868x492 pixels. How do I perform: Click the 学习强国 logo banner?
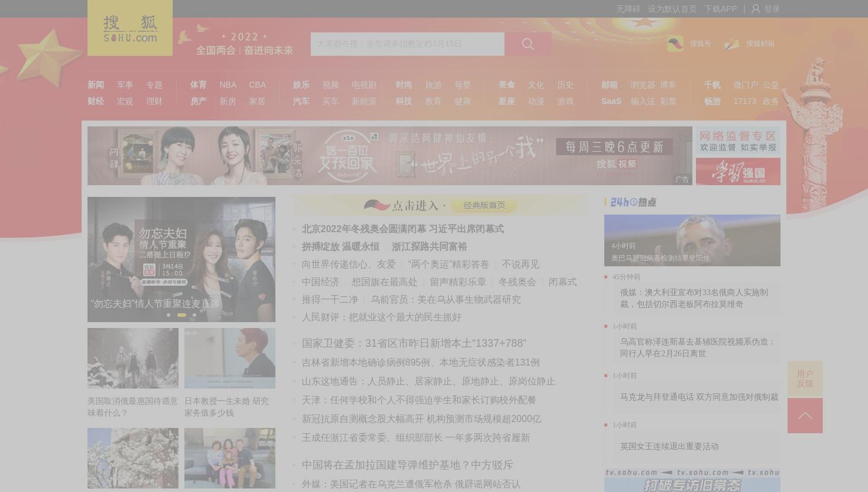pos(738,172)
